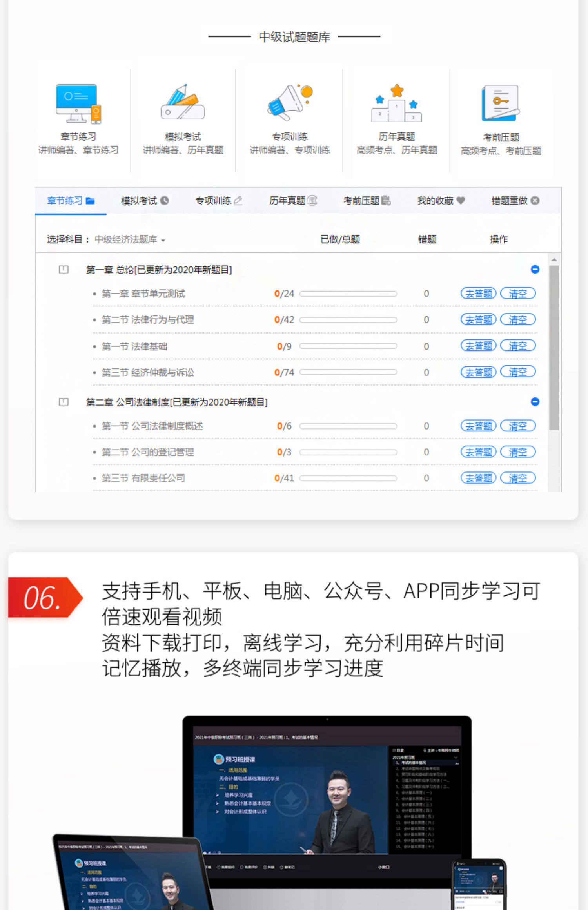Click 去答题 for 第一章 章节单元测试
Viewport: 588px width, 910px height.
pos(479,294)
